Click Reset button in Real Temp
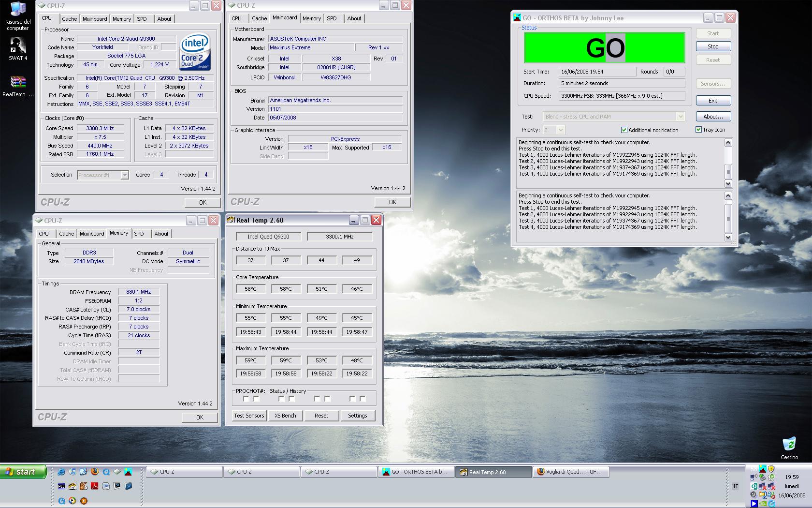Image resolution: width=812 pixels, height=508 pixels. click(321, 416)
